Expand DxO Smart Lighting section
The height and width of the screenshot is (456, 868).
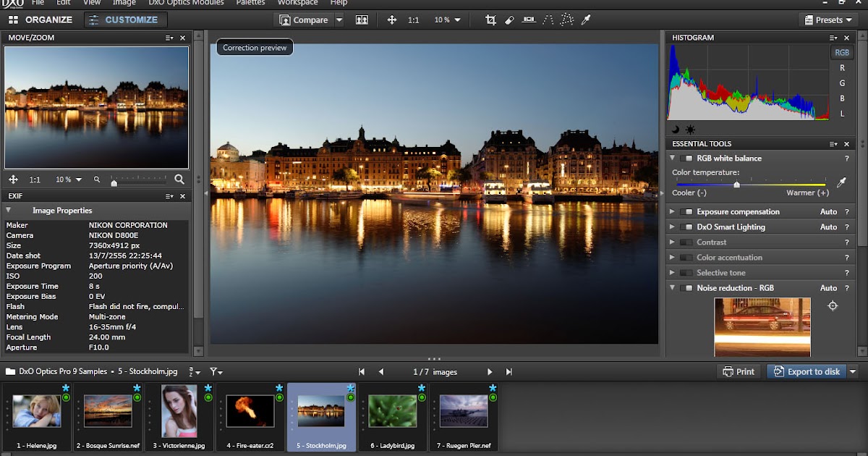tap(672, 227)
